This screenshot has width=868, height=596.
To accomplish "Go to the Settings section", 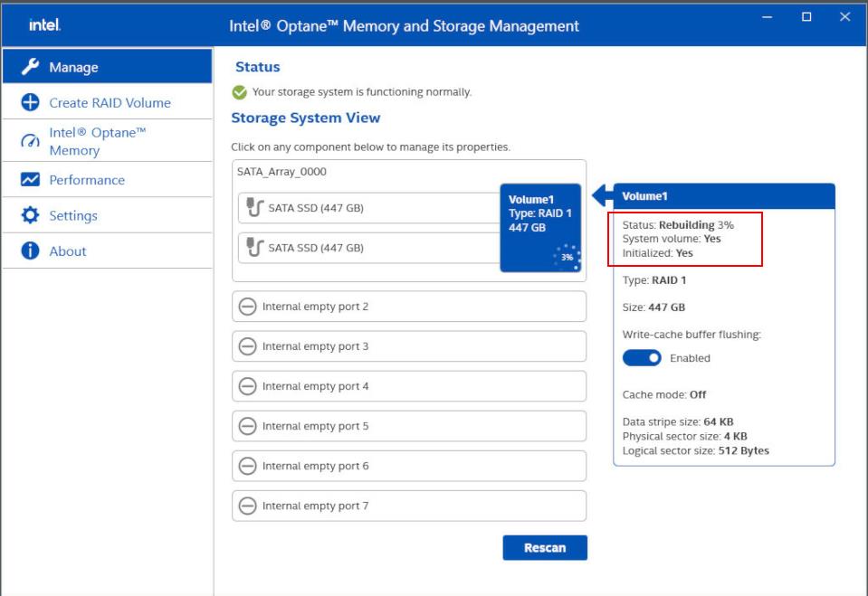I will (x=73, y=215).
